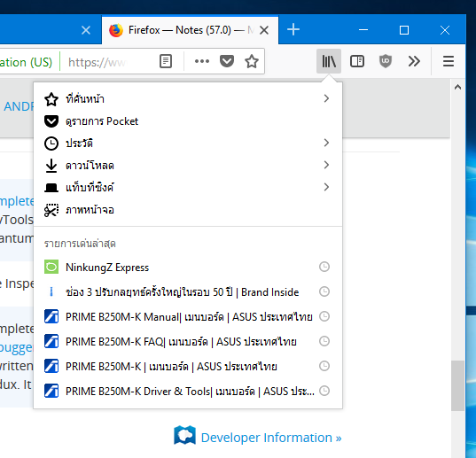The width and height of the screenshot is (476, 458).
Task: Open NinkungZ Express recent highlight
Action: (188, 268)
